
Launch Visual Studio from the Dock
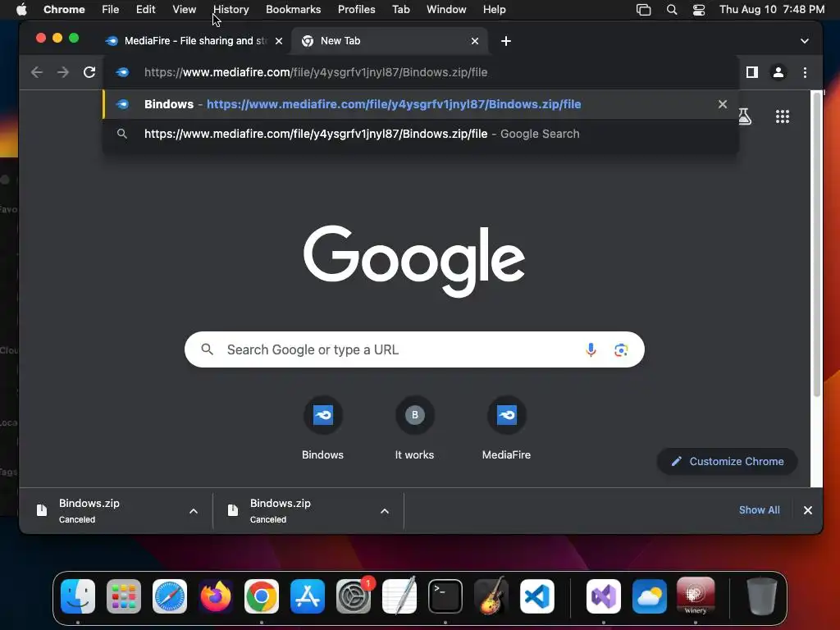pyautogui.click(x=604, y=596)
